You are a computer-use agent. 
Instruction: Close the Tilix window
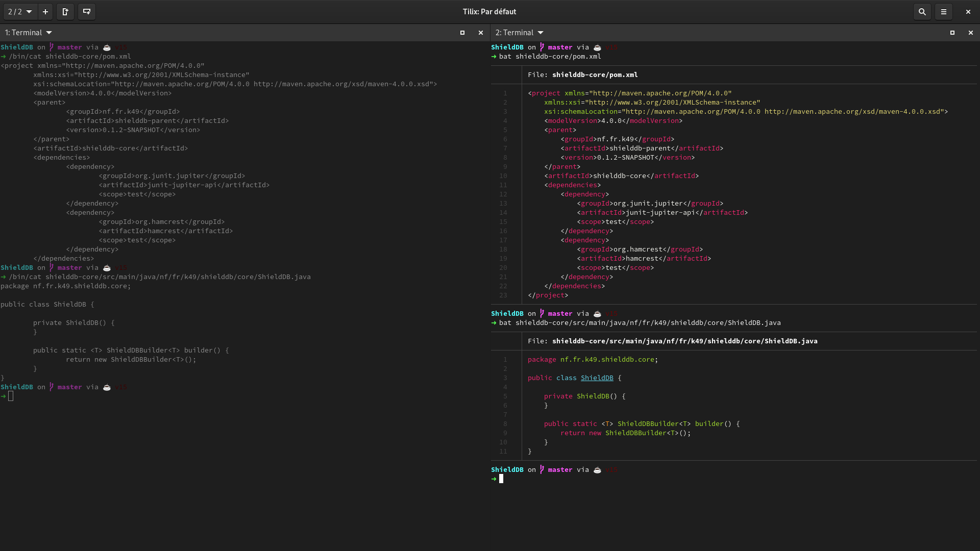[968, 11]
